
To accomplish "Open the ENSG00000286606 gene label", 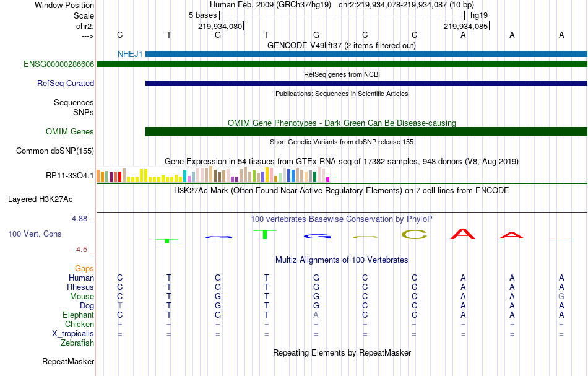I will pyautogui.click(x=59, y=64).
